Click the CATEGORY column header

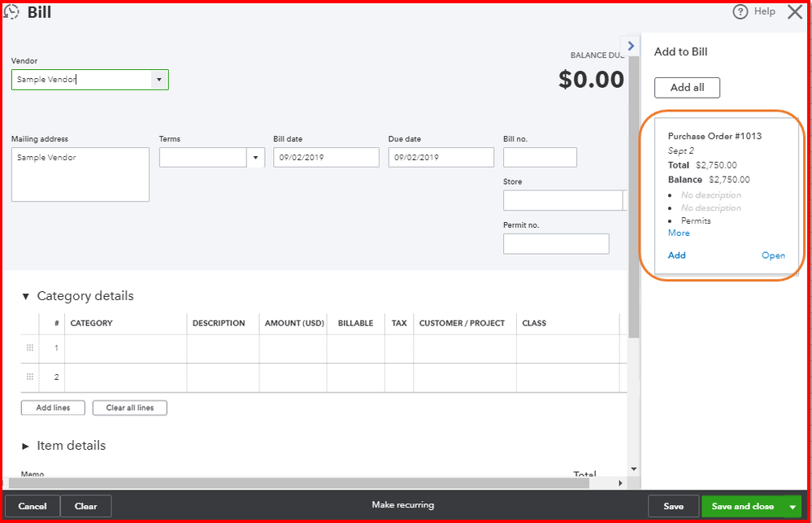(92, 324)
